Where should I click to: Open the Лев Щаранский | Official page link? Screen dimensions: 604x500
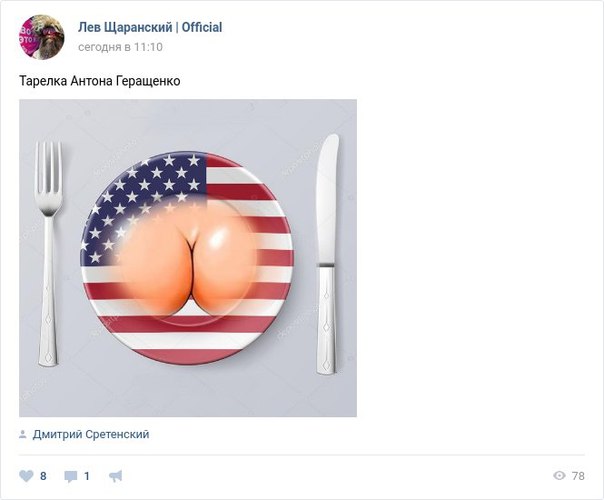[150, 27]
